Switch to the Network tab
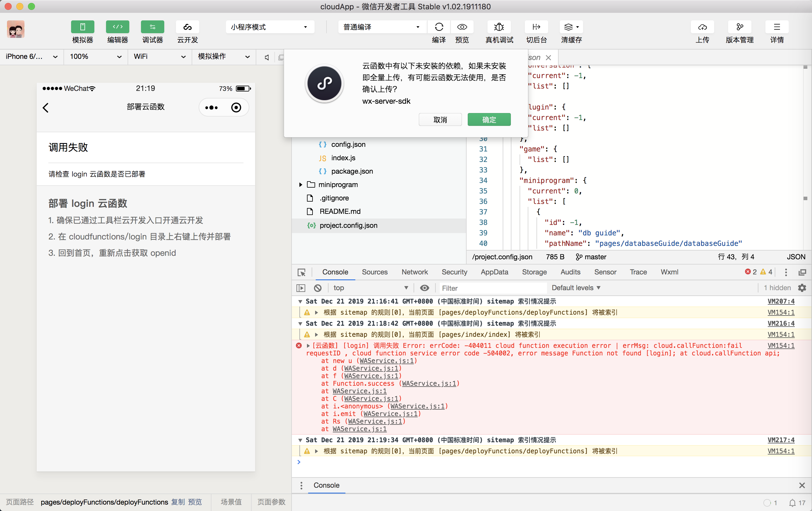This screenshot has width=812, height=511. [x=414, y=272]
